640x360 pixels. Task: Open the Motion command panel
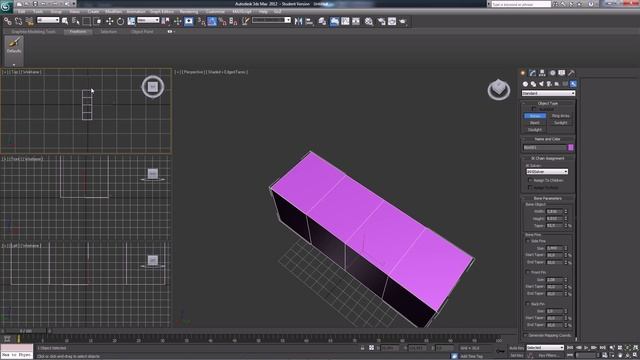click(x=552, y=73)
